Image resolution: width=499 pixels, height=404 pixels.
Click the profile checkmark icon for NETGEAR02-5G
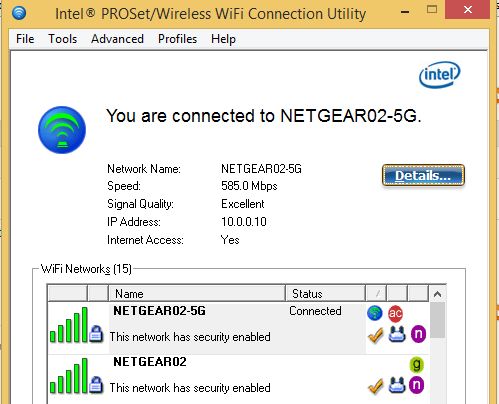[x=376, y=335]
